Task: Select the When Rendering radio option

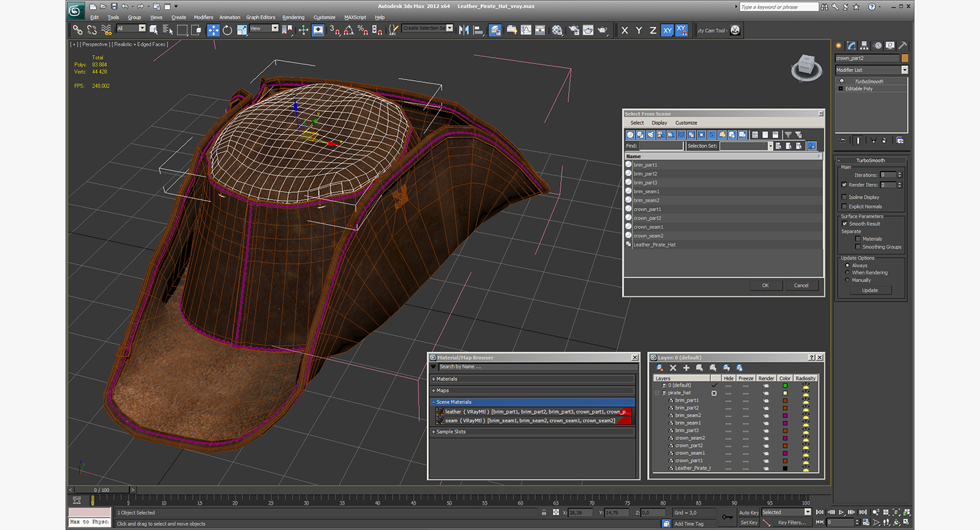Action: tap(848, 273)
